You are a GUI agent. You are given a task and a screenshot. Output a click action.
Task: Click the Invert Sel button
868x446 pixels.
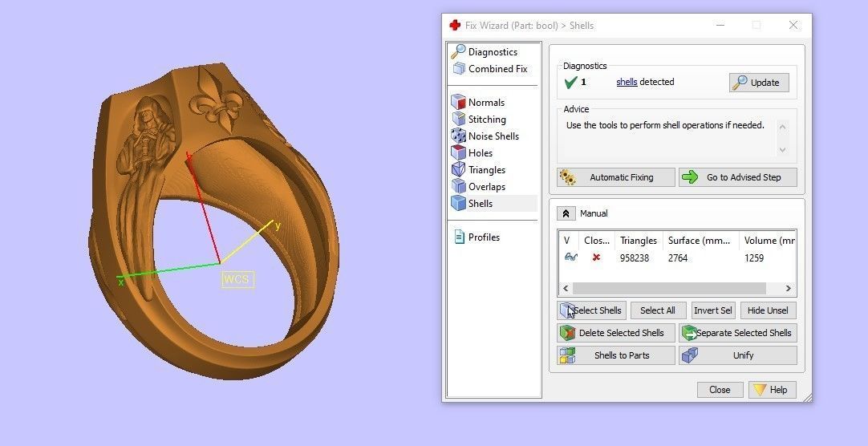pos(713,310)
